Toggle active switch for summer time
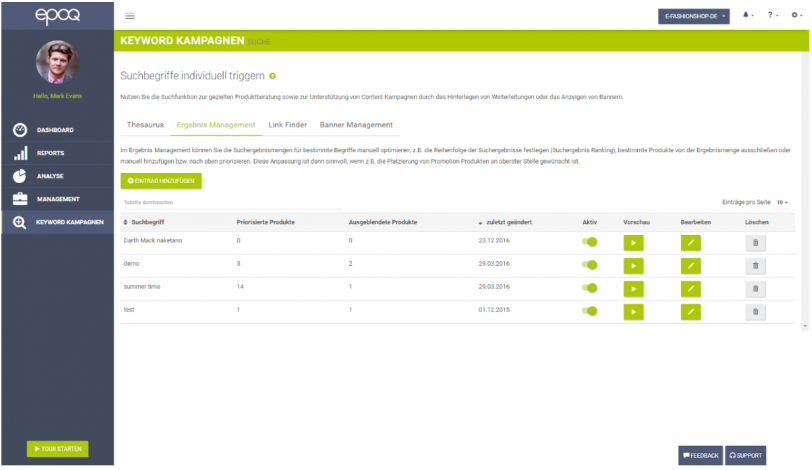812x470 pixels. pyautogui.click(x=589, y=288)
